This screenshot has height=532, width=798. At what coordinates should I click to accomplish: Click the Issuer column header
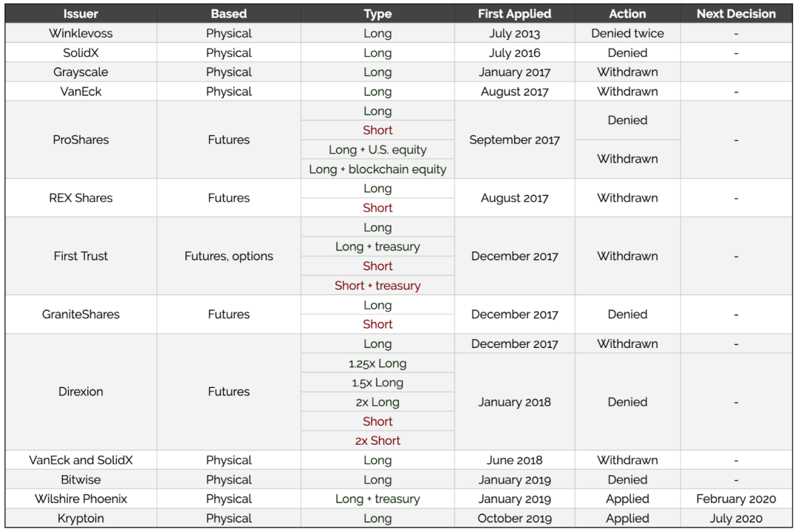tap(81, 14)
